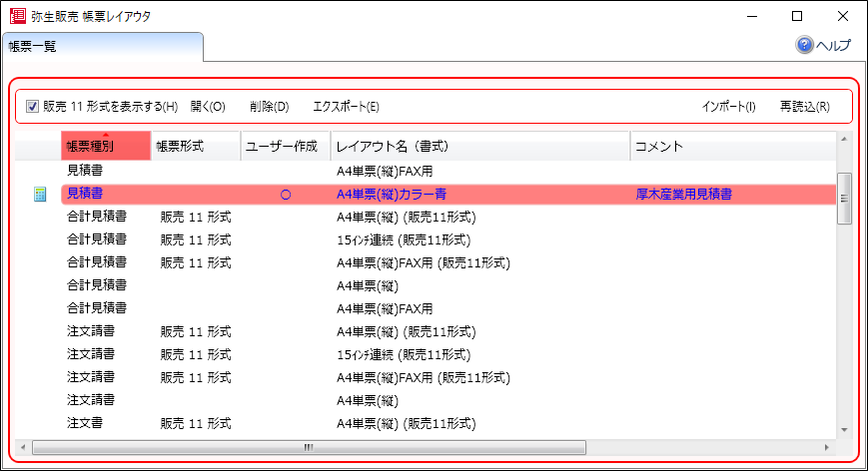Click the horizontal scrollbar left arrow

tap(23, 447)
